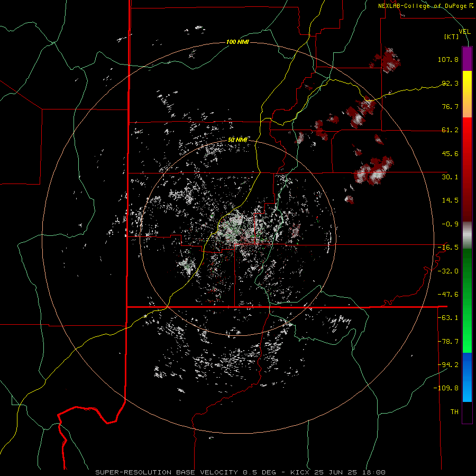
Task: Click the 107.8 value on velocity scale
Action: pos(448,59)
